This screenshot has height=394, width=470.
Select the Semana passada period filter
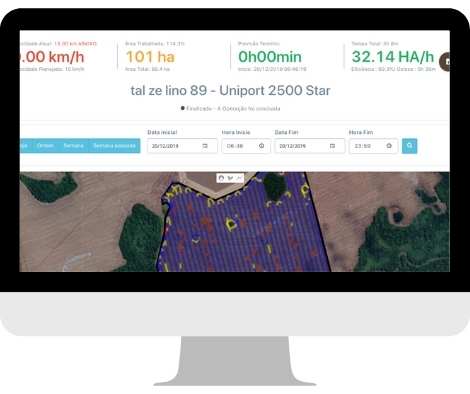(114, 146)
